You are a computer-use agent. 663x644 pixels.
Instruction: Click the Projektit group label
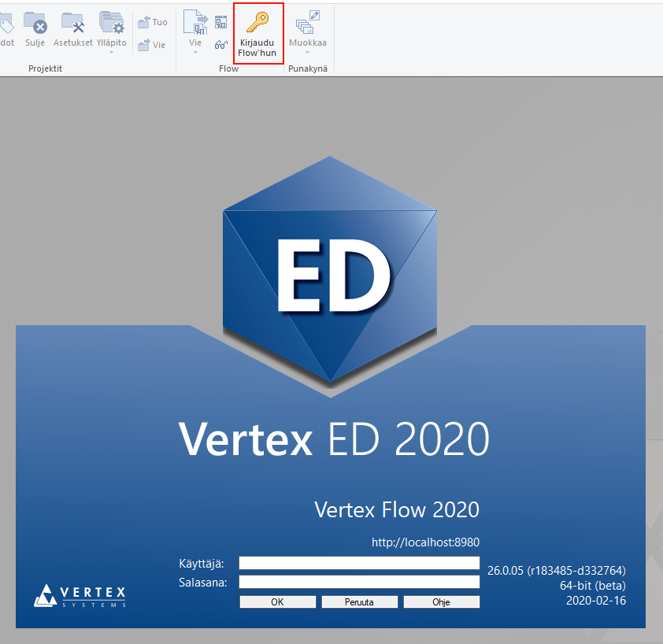(45, 68)
